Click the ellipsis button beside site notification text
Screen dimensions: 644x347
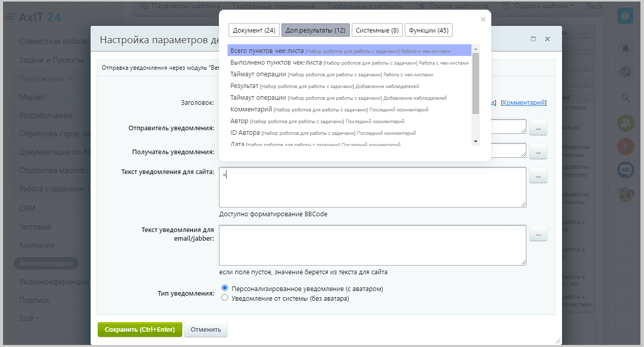[538, 176]
